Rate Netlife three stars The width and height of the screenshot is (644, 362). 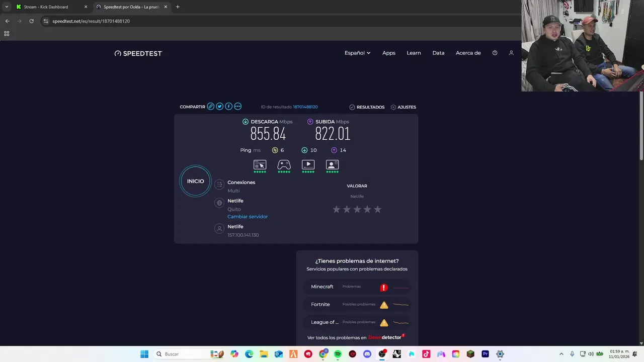tap(357, 209)
